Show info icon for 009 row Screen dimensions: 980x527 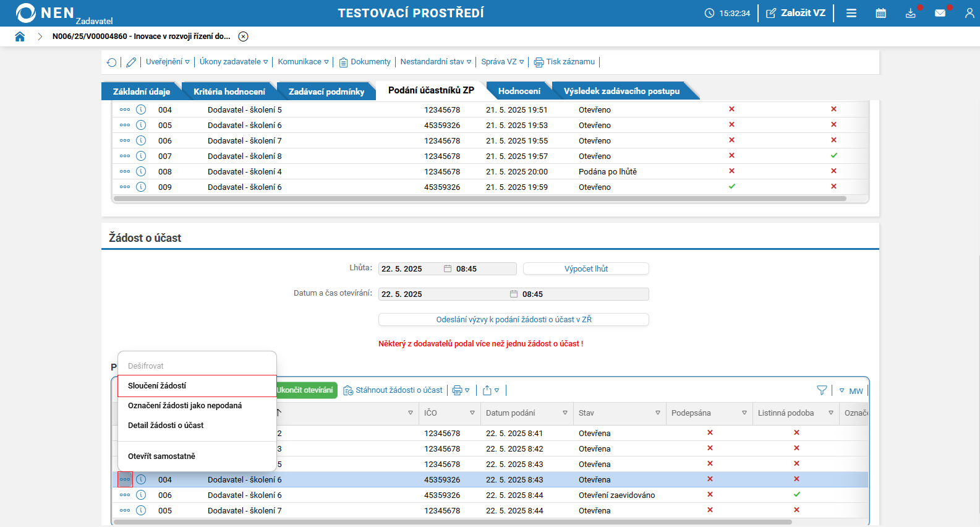(x=141, y=187)
